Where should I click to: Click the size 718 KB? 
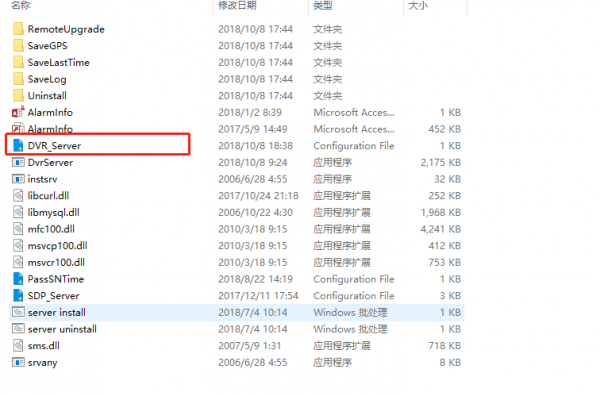tap(445, 345)
